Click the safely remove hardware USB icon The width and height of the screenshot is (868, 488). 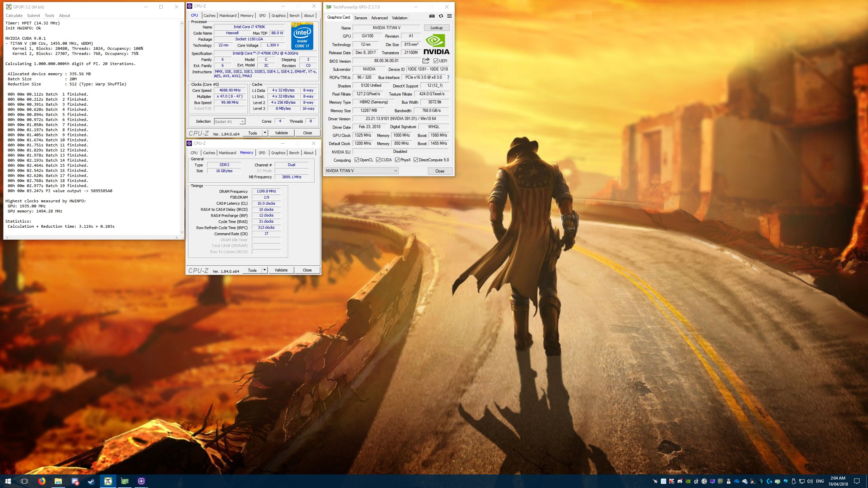(x=794, y=481)
